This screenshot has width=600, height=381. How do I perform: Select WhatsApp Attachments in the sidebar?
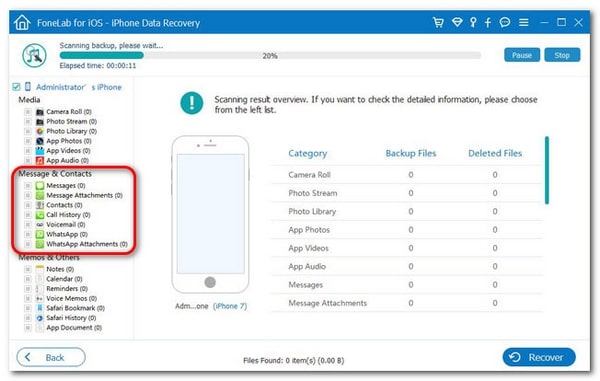click(87, 244)
